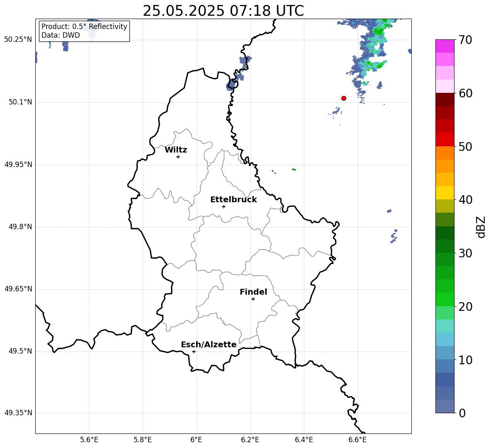Click the 50.25°N latitude label

pos(18,40)
